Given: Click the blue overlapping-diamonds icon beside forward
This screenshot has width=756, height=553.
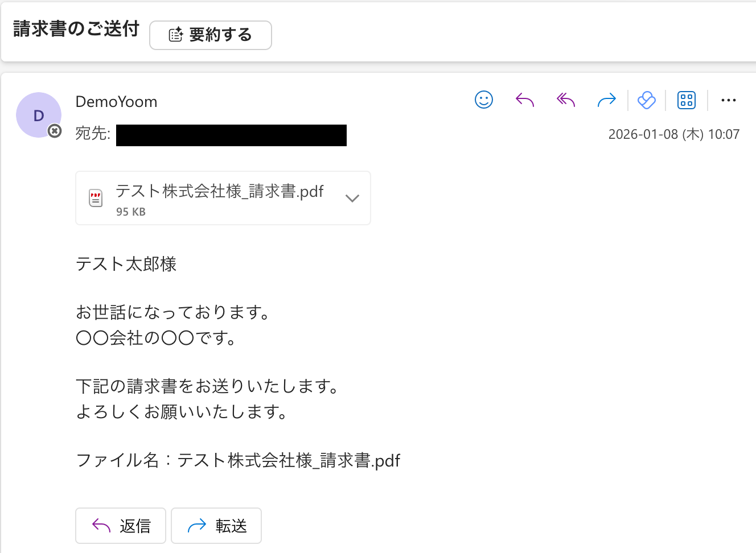Looking at the screenshot, I should pyautogui.click(x=647, y=100).
